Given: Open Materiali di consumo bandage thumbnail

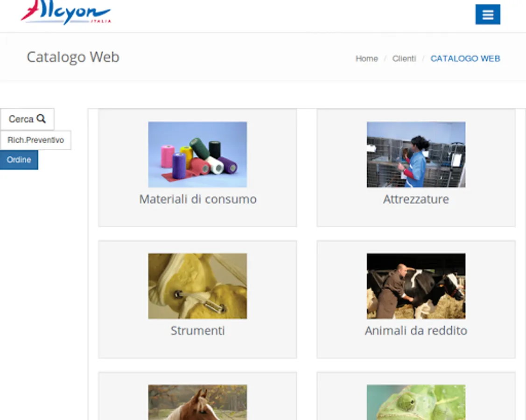Looking at the screenshot, I should pos(197,154).
